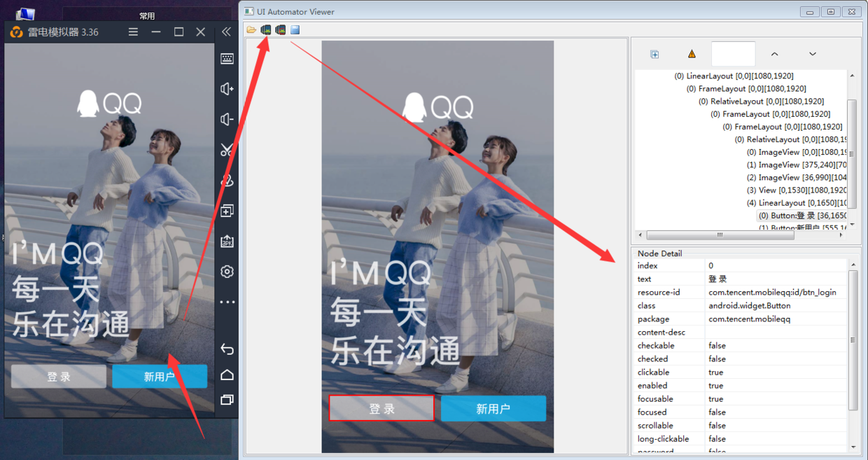Capture a device screenshot in UI Automator Viewer

(266, 29)
